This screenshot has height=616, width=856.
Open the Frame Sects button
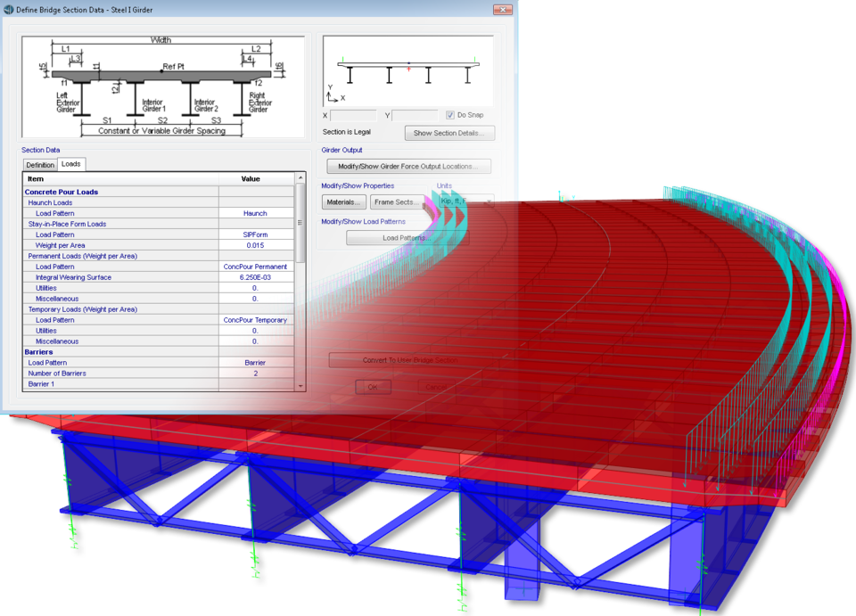click(399, 202)
